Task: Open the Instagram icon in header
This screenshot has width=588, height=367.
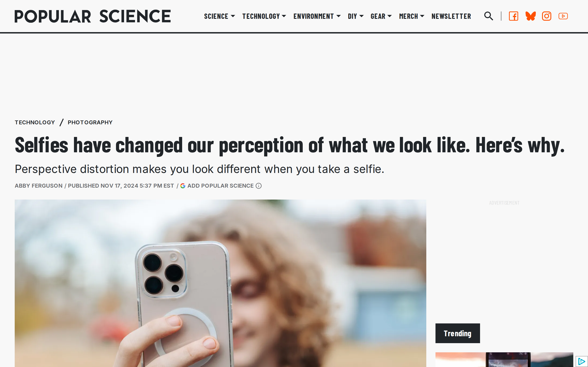Action: (547, 16)
